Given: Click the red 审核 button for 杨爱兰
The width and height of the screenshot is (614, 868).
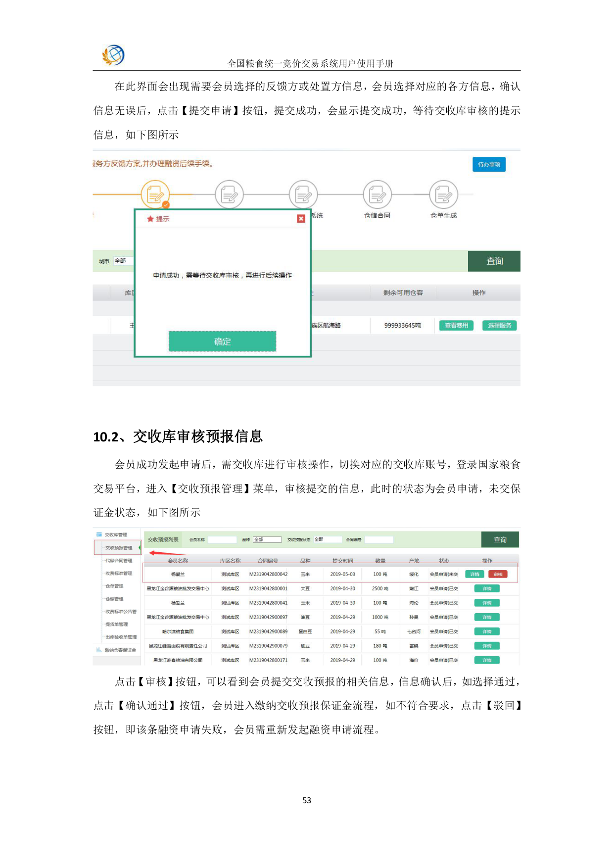Looking at the screenshot, I should pyautogui.click(x=498, y=574).
